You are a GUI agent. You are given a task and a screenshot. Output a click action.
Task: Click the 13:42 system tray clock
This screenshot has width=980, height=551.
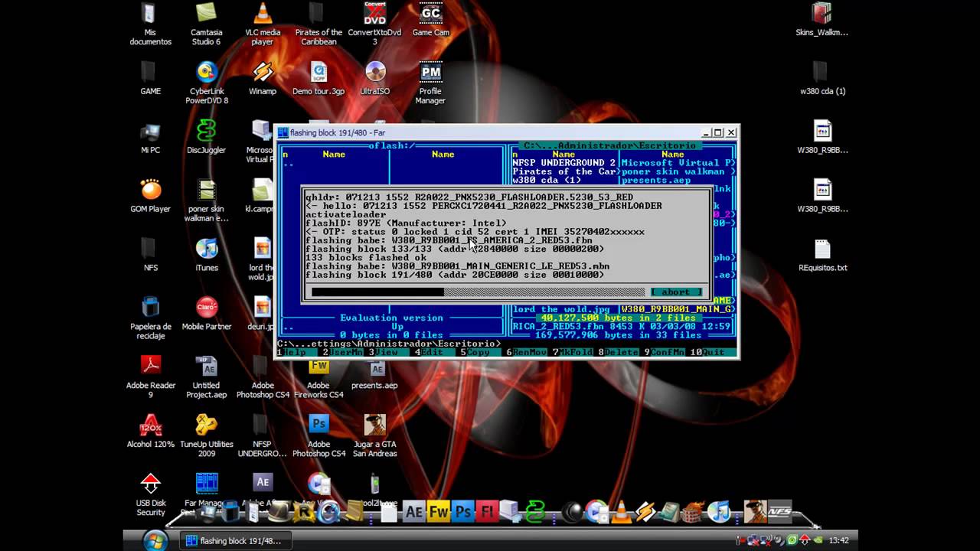[838, 540]
